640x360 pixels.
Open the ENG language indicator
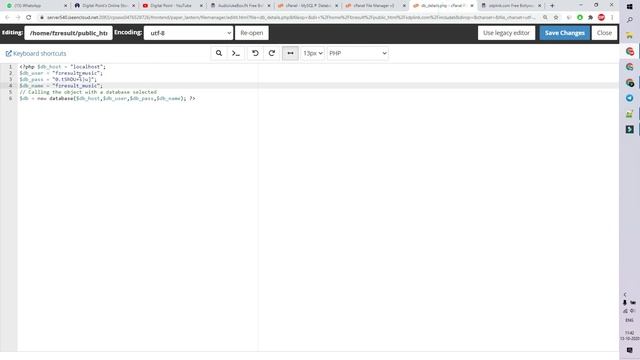click(x=629, y=320)
